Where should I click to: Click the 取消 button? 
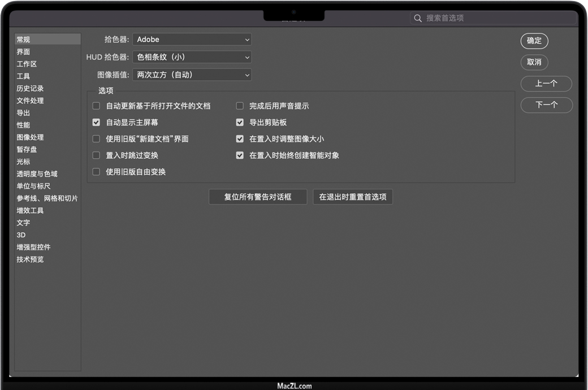coord(534,62)
